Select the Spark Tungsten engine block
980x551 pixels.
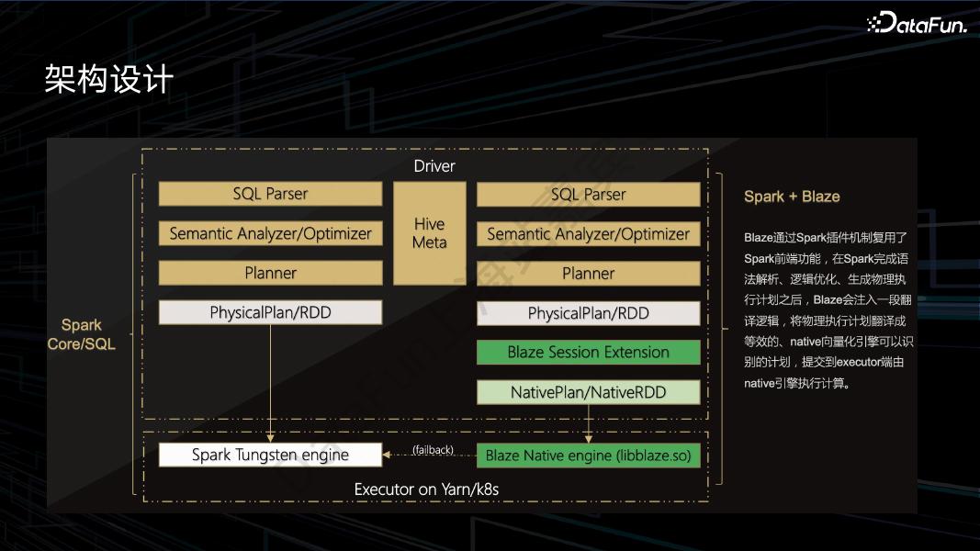point(270,455)
